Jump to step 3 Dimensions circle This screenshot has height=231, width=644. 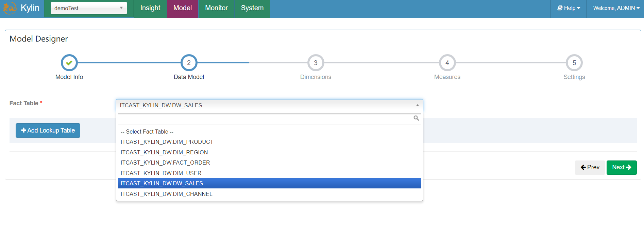point(316,63)
